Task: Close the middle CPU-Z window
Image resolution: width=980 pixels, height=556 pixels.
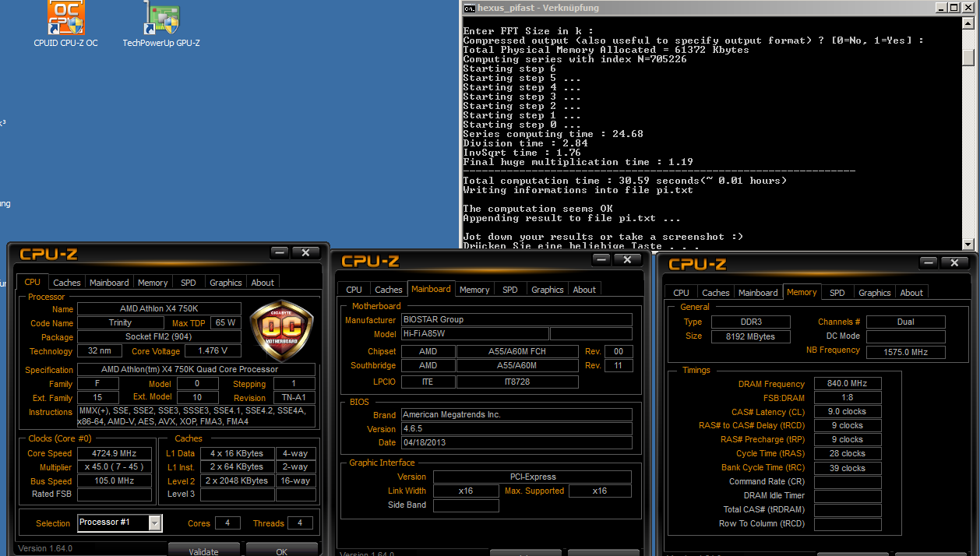Action: pyautogui.click(x=628, y=259)
